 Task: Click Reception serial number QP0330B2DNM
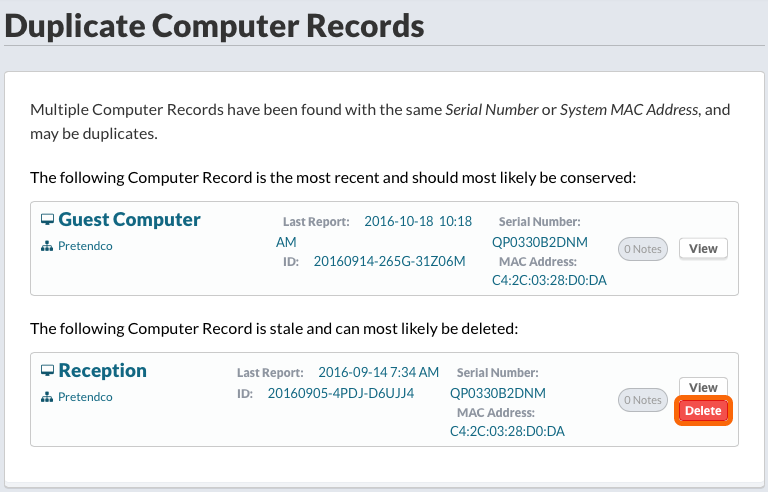coord(498,393)
